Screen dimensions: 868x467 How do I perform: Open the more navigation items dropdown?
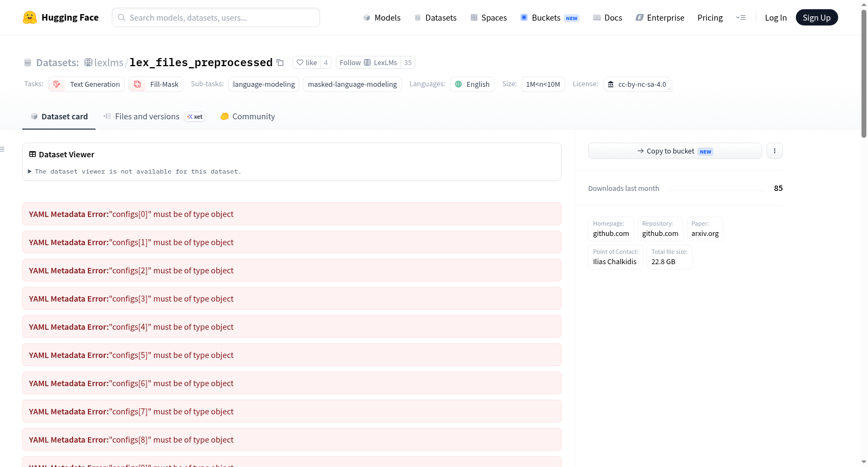[x=741, y=17]
